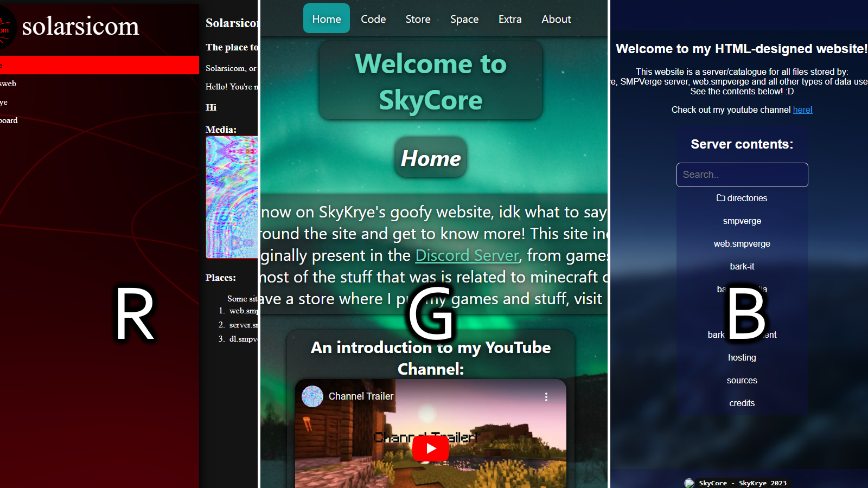Viewport: 868px width, 488px height.
Task: Click the 'Welcome to SkyCore' heading
Action: (431, 81)
